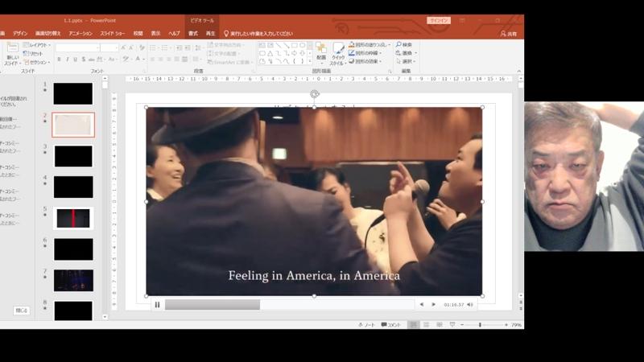Toggle Italic text formatting
Image resolution: width=644 pixels, height=362 pixels.
(x=67, y=59)
